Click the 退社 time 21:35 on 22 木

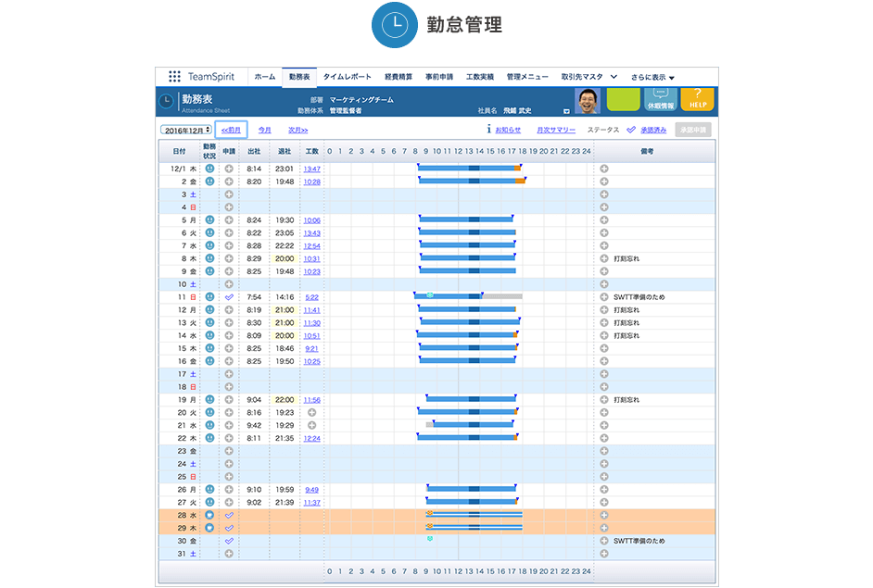(x=285, y=438)
